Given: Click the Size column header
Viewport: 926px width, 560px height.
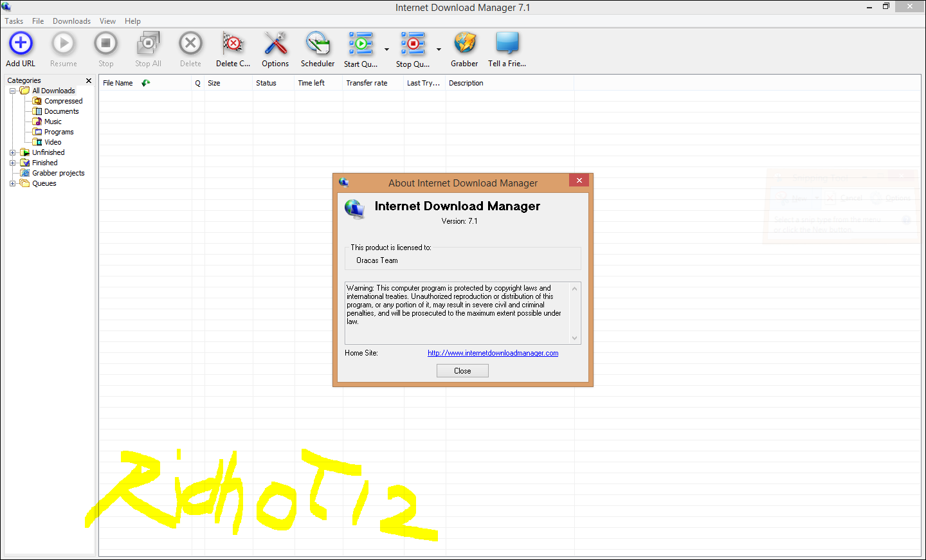Looking at the screenshot, I should (x=228, y=83).
